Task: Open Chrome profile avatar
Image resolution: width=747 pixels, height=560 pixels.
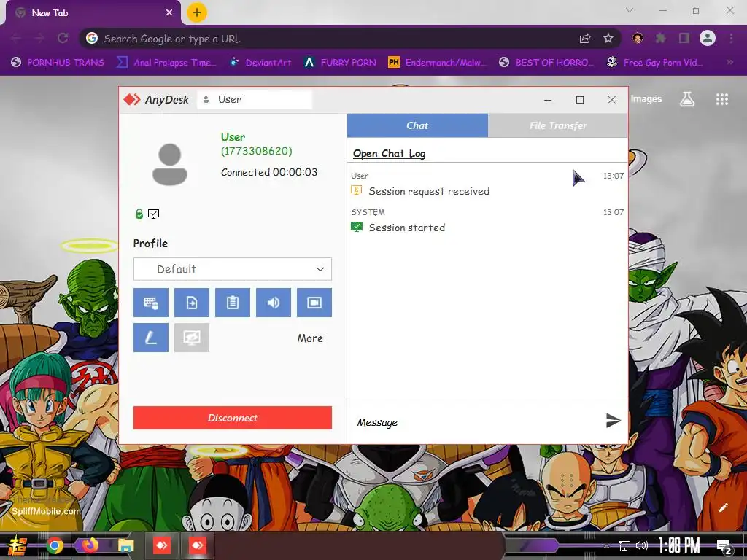Action: tap(708, 38)
